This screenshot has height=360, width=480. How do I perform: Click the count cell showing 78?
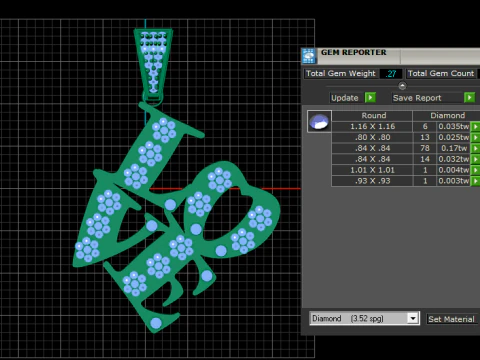(425, 148)
